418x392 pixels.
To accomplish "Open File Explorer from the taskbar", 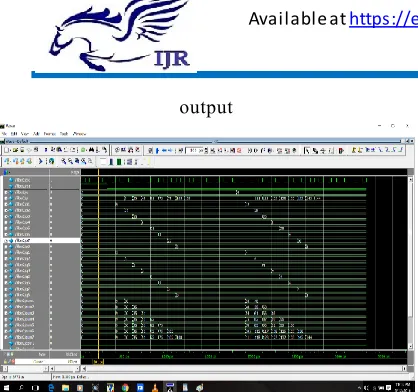I will click(65, 387).
